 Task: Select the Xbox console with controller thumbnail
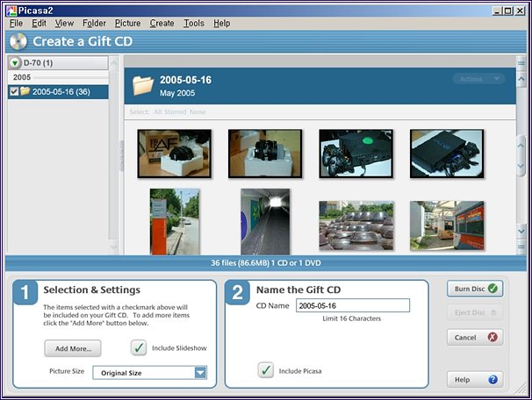[356, 154]
